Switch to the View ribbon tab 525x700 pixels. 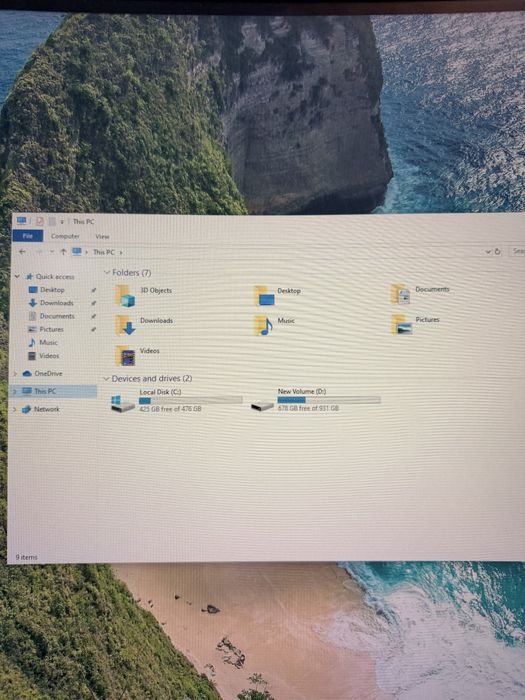point(102,237)
